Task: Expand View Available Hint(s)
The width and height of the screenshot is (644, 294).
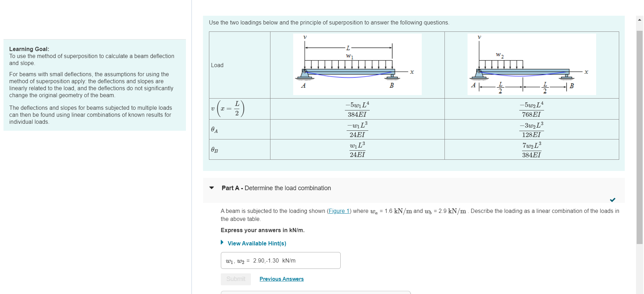Action: [x=256, y=243]
